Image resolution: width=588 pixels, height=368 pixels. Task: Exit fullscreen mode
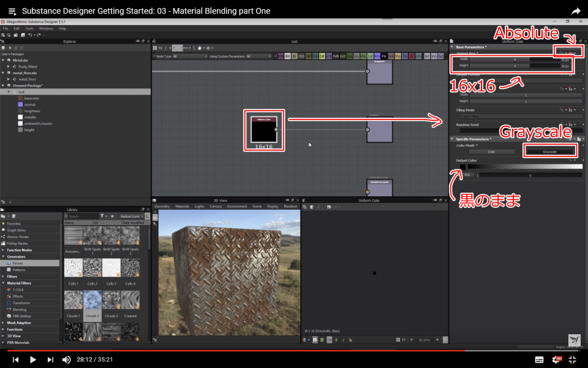572,360
